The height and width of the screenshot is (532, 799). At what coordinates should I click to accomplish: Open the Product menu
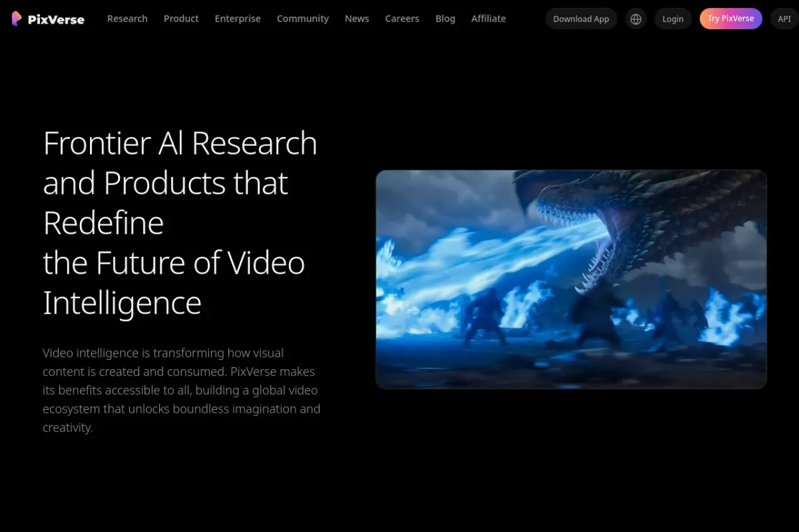click(x=181, y=19)
